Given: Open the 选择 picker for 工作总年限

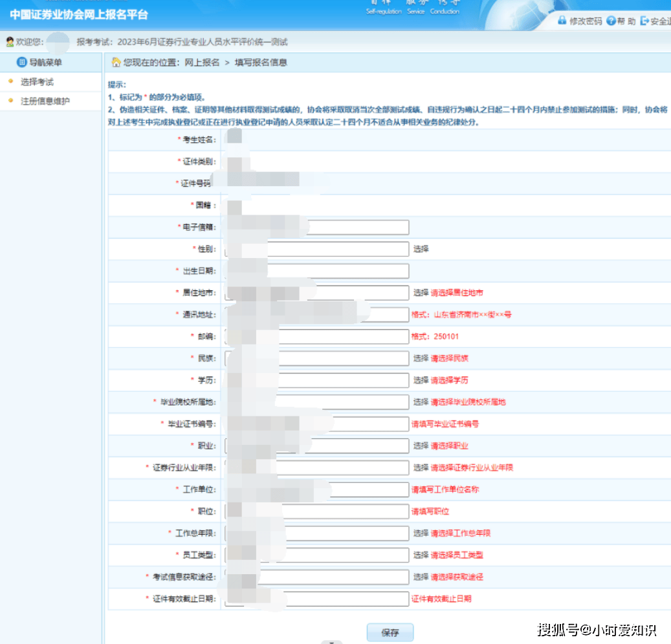Looking at the screenshot, I should pyautogui.click(x=421, y=533).
